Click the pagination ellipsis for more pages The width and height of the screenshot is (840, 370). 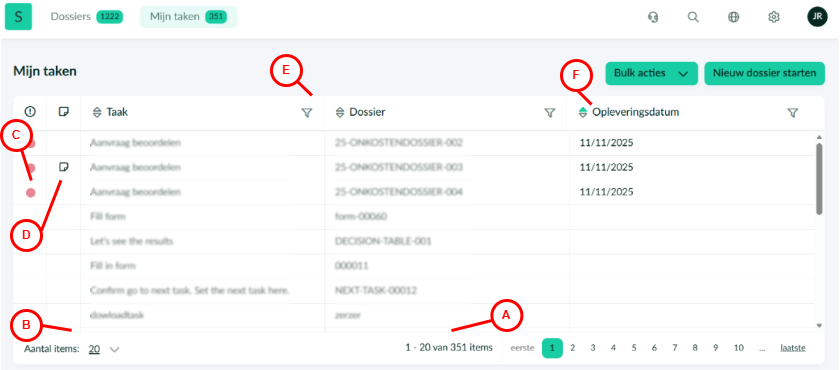(x=762, y=349)
